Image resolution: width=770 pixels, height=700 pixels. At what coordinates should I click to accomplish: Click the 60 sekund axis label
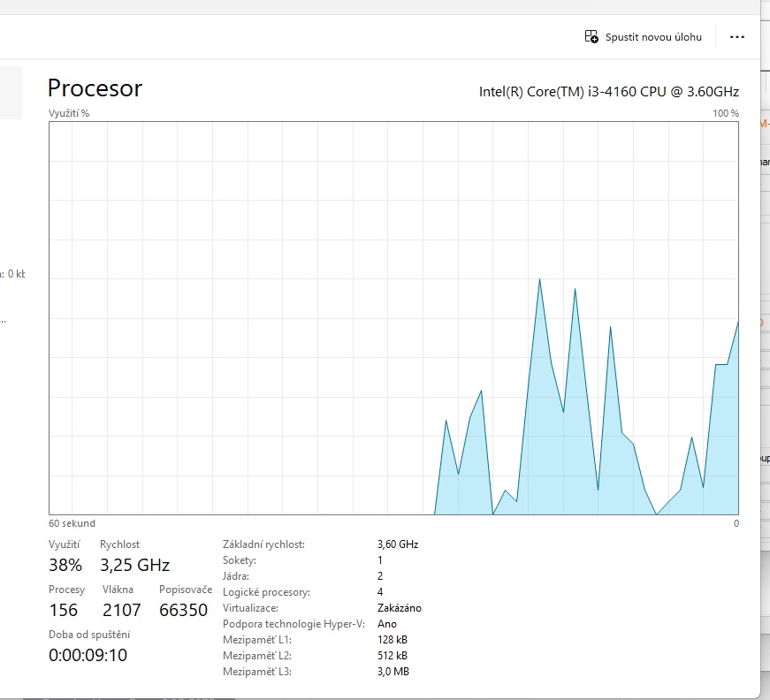(72, 523)
